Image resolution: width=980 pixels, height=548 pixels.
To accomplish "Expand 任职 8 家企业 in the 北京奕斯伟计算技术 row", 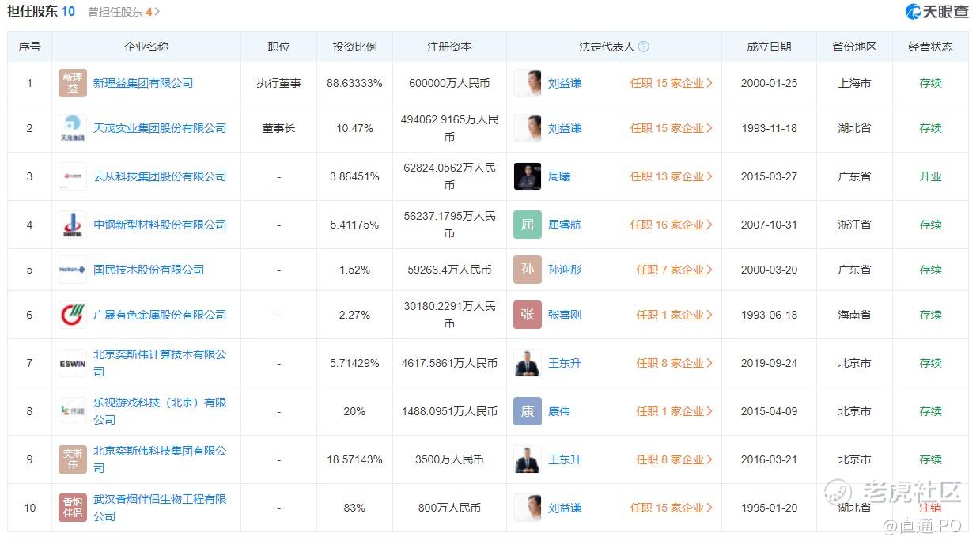I will pyautogui.click(x=675, y=363).
